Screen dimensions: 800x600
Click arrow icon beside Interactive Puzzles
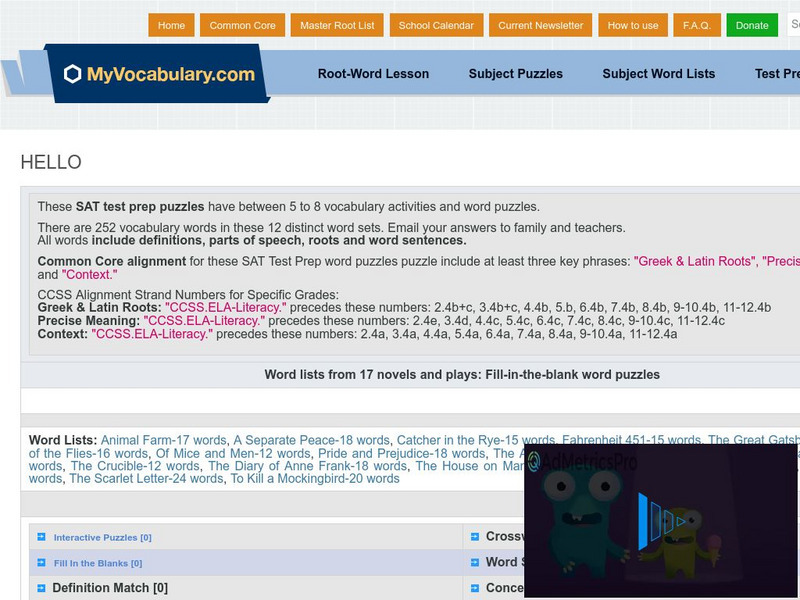41,537
